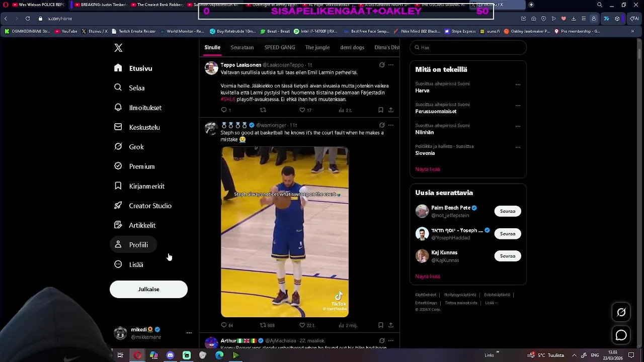This screenshot has width=644, height=362.
Task: Repost the Steph Curry post
Action: 267,325
